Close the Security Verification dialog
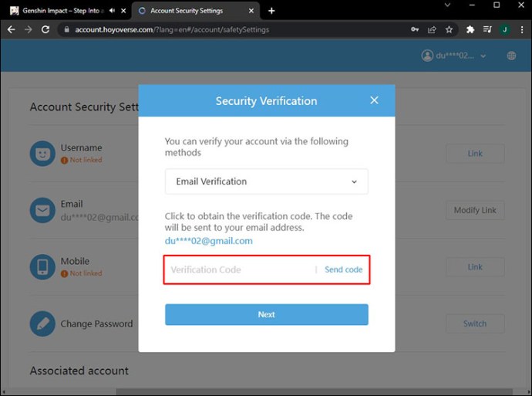Viewport: 532px width, 396px height. [x=374, y=101]
